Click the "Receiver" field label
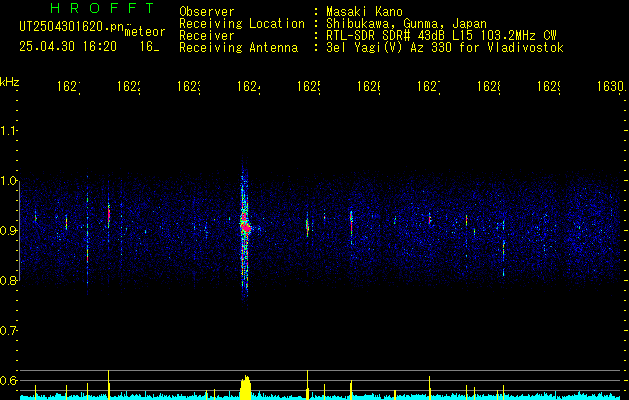This screenshot has height=400, width=629. tap(207, 36)
